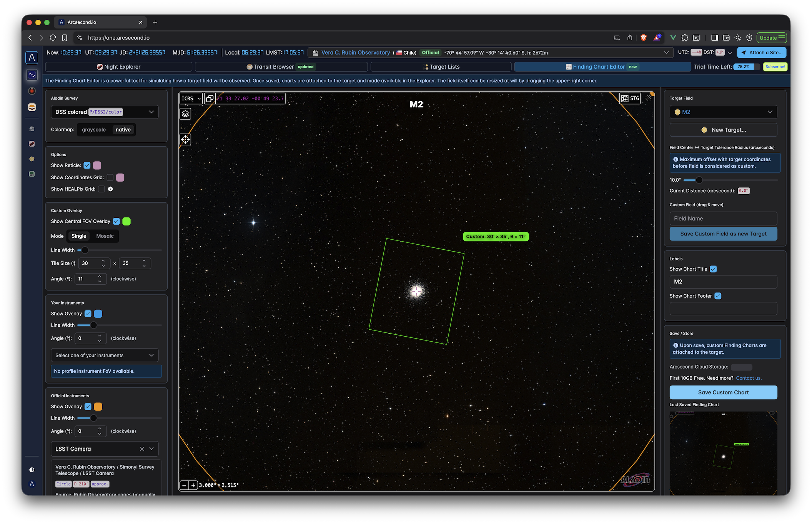Click Save Custom Field as new Target
This screenshot has height=524, width=812.
coord(723,234)
